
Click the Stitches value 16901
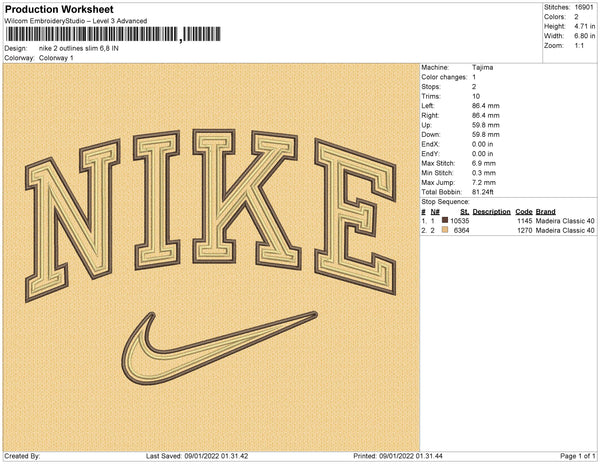coord(584,7)
